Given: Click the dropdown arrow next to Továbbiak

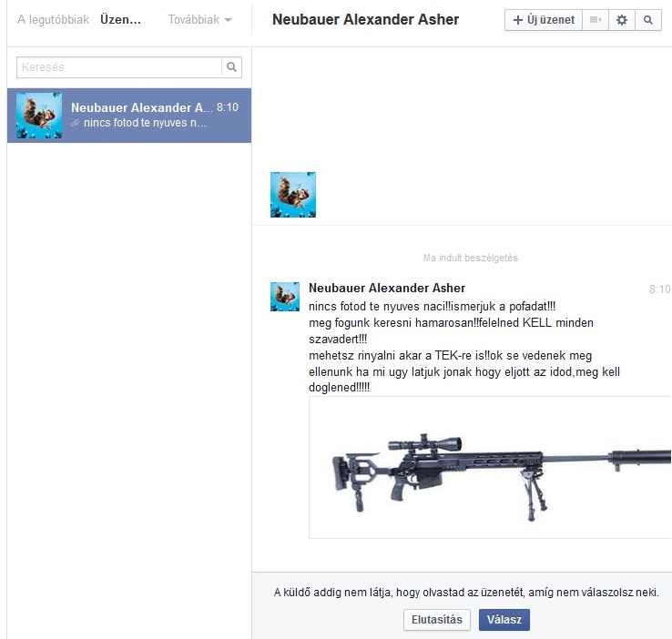Looking at the screenshot, I should [x=228, y=20].
